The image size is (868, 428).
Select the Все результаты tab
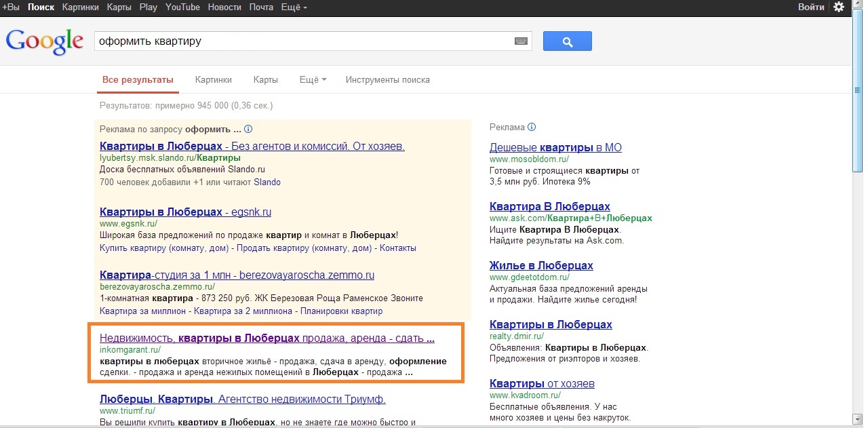coord(138,79)
